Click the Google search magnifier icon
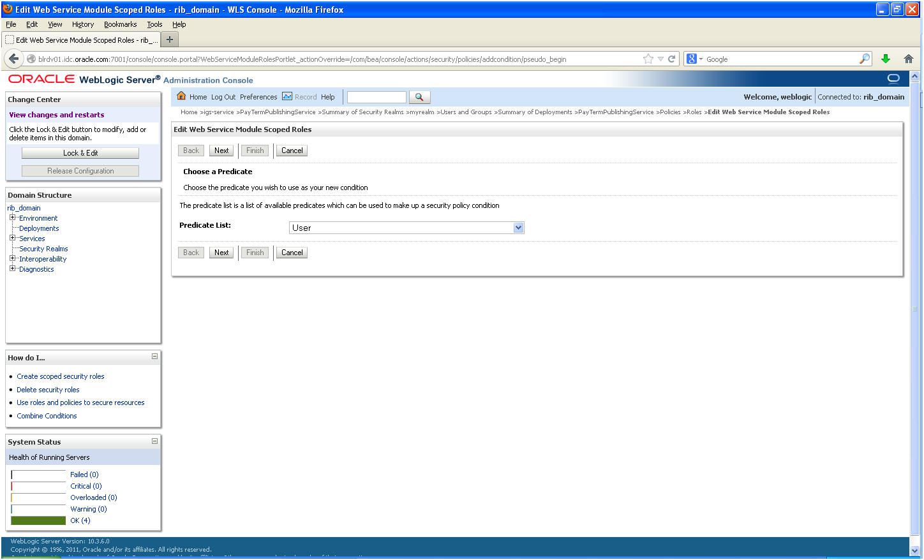 (x=865, y=59)
